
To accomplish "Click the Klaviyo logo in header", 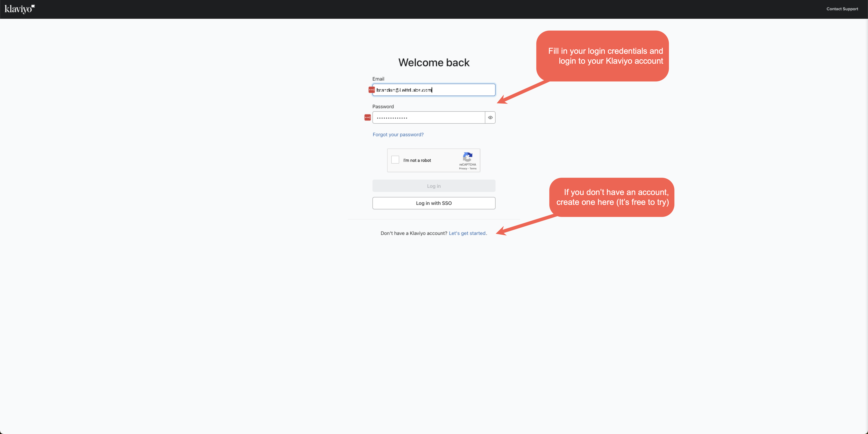I will [19, 9].
